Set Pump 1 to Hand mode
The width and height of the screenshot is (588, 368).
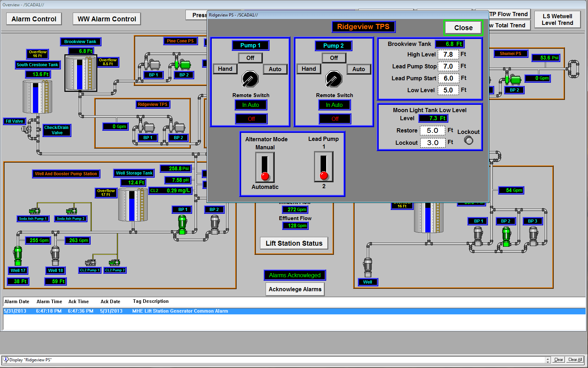(225, 69)
